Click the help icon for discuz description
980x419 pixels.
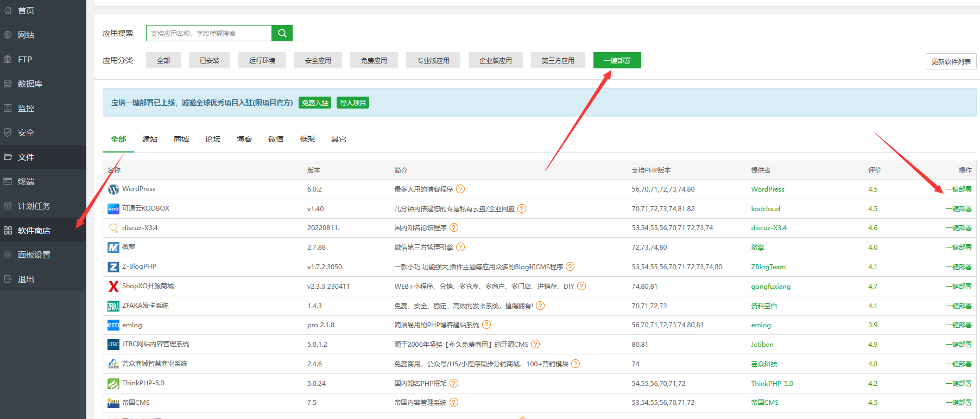(454, 227)
